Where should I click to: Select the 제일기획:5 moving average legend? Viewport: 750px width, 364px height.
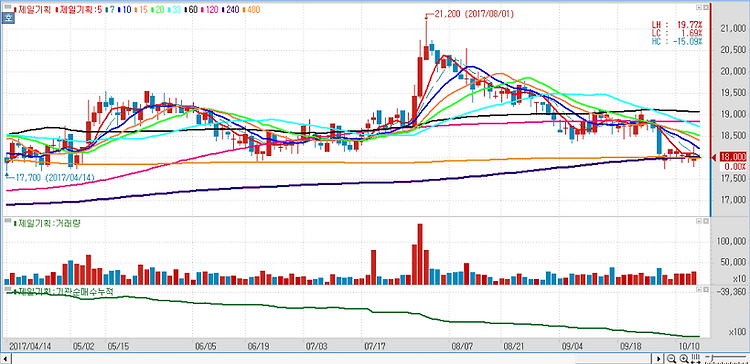point(79,10)
